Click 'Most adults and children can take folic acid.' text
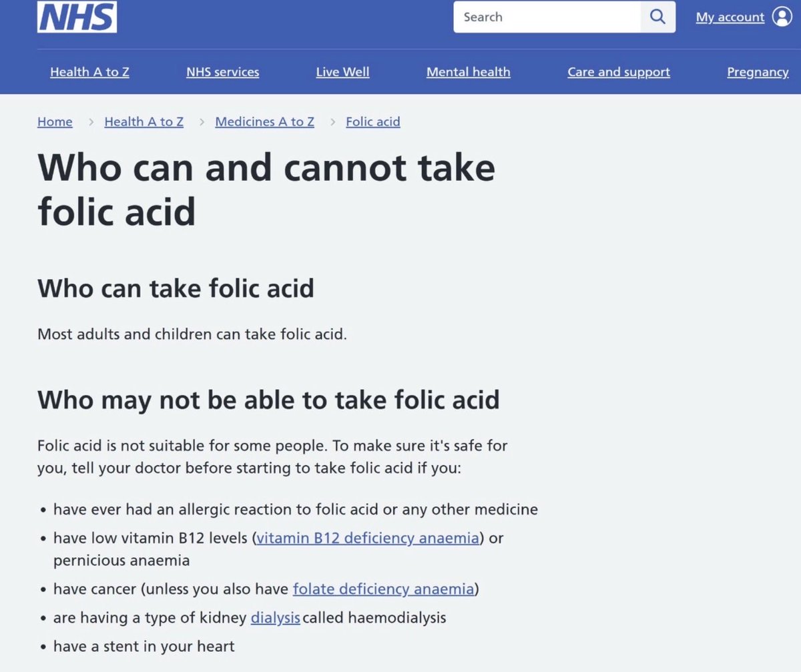Image resolution: width=801 pixels, height=672 pixels. click(192, 334)
